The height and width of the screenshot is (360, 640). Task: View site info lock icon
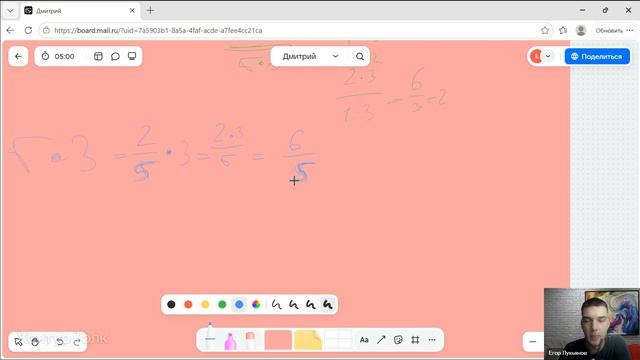(46, 30)
